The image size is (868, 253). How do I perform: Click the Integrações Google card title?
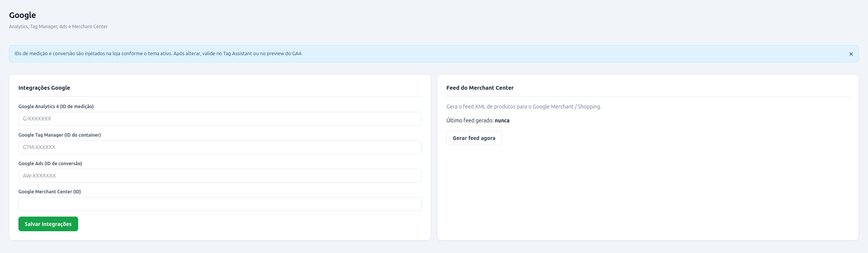click(x=44, y=88)
